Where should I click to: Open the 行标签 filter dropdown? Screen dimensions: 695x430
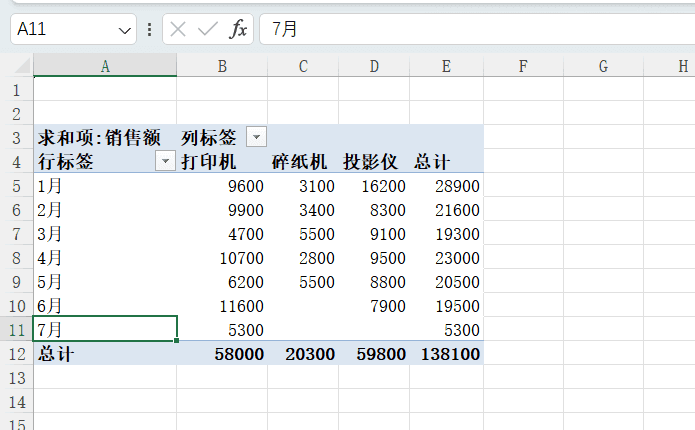165,161
